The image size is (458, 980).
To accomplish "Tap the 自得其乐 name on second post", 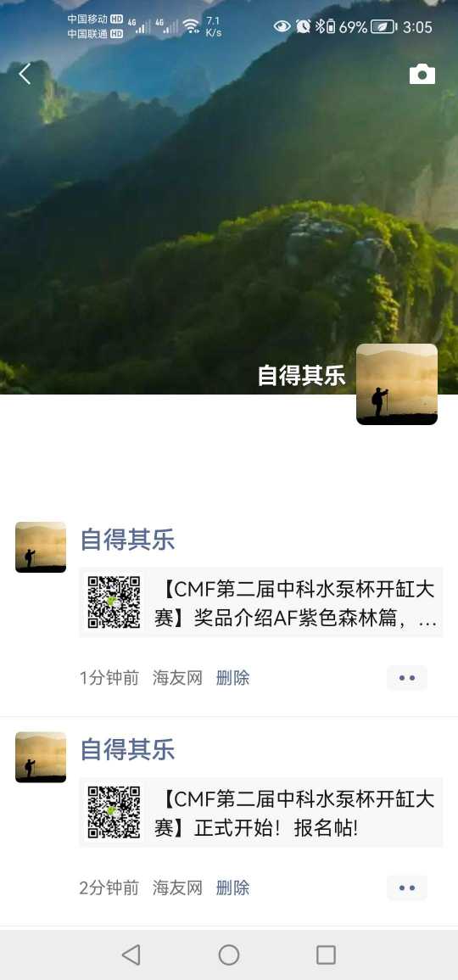I will [127, 749].
